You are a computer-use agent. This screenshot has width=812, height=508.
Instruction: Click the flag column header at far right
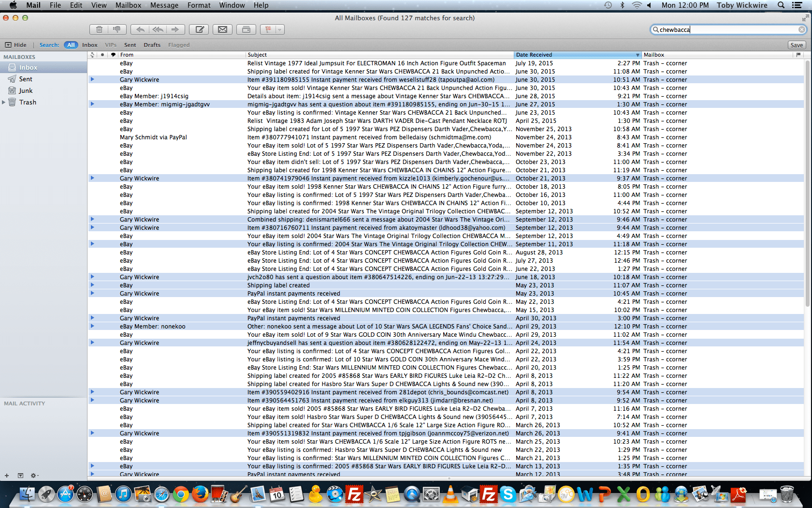[798, 55]
